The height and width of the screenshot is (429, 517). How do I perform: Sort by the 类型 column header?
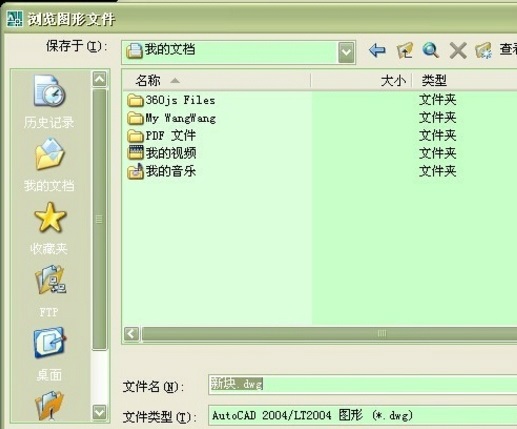465,80
